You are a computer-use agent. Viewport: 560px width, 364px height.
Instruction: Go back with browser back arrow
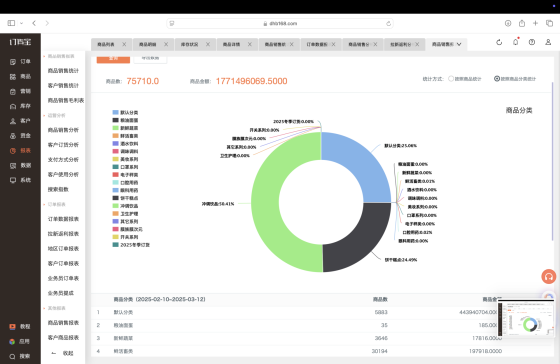click(x=34, y=23)
